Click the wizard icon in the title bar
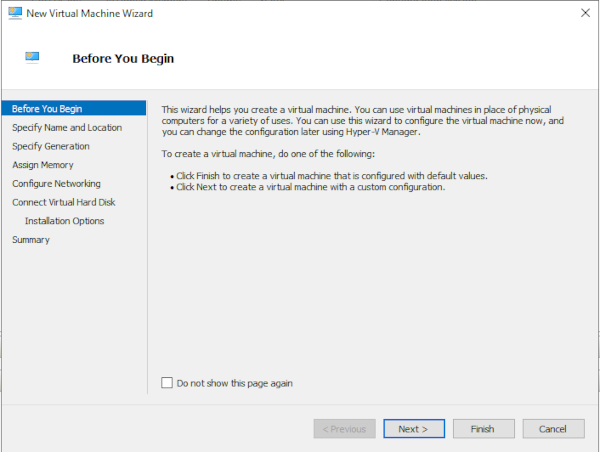Viewport: 600px width, 452px height. pyautogui.click(x=14, y=13)
